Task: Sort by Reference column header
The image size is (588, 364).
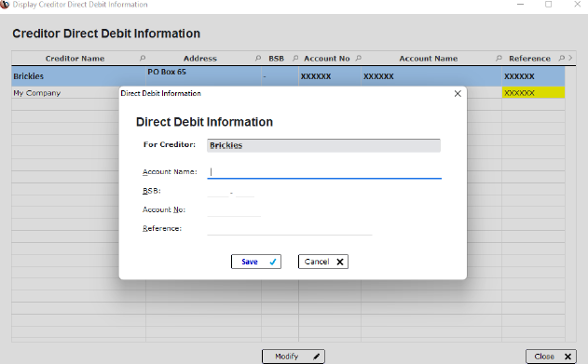Action: 529,59
